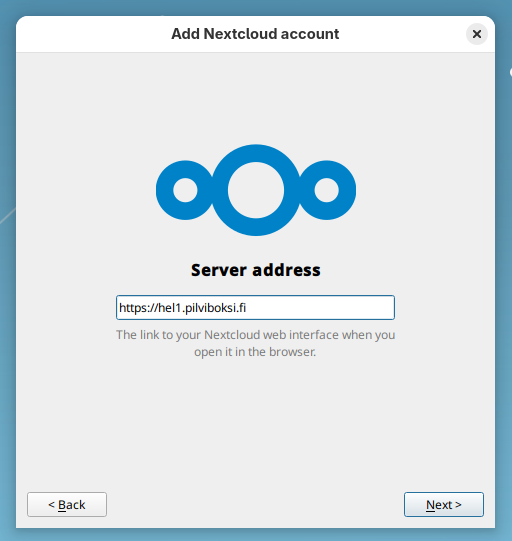
Task: Close the Add Nextcloud account dialog
Action: click(x=476, y=34)
